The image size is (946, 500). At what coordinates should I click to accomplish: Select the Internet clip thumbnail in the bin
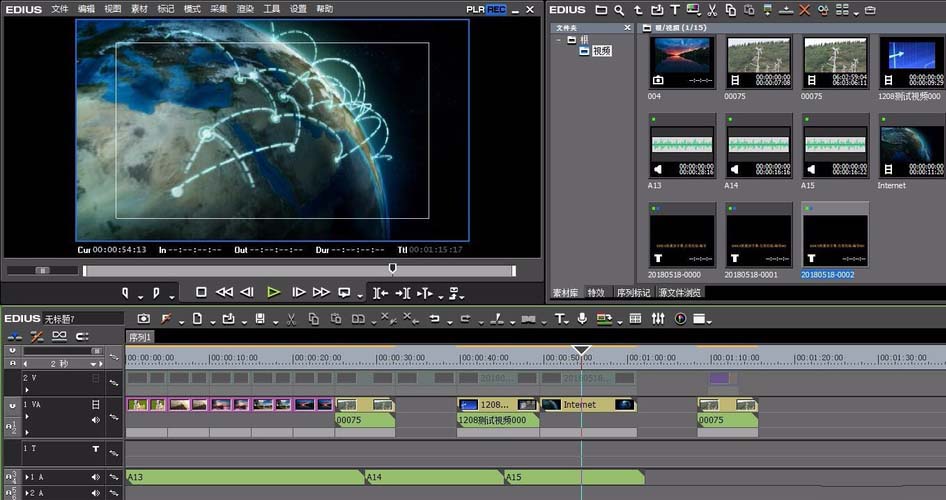(x=910, y=146)
